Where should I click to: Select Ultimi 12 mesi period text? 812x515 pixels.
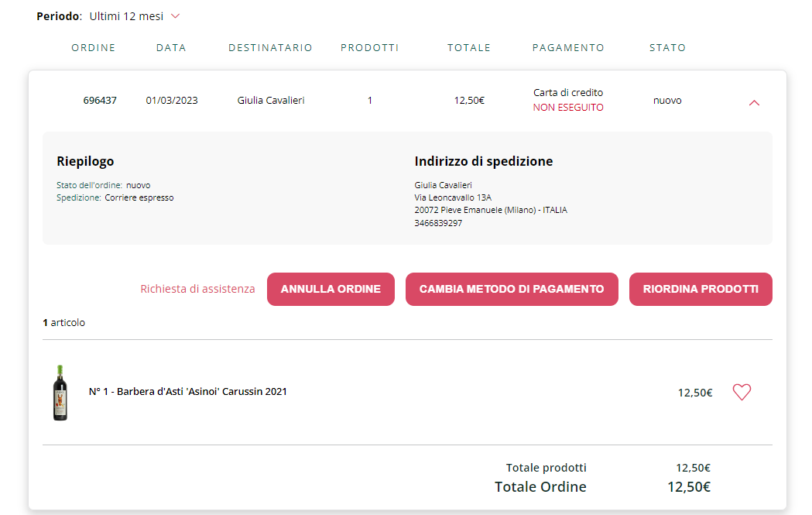(x=126, y=16)
